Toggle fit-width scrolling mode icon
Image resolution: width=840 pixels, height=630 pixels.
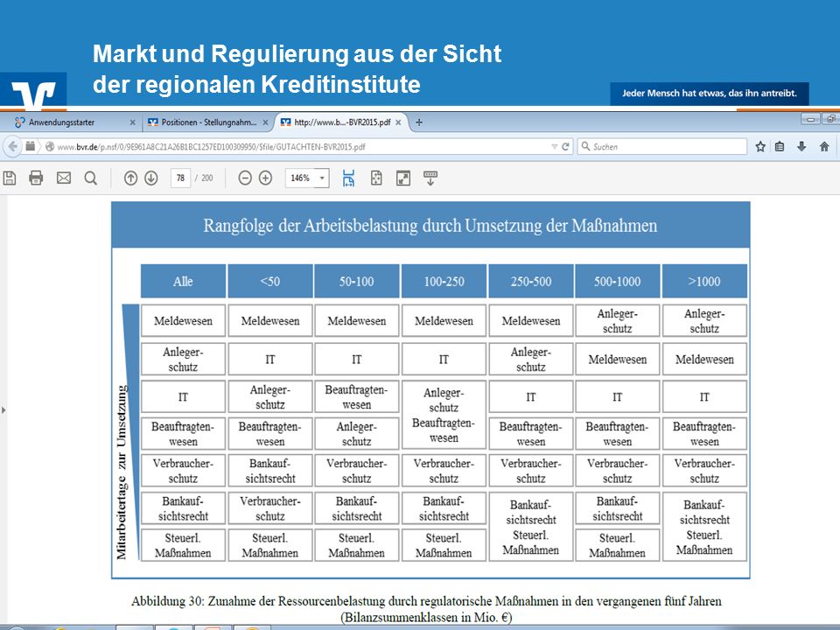point(349,178)
